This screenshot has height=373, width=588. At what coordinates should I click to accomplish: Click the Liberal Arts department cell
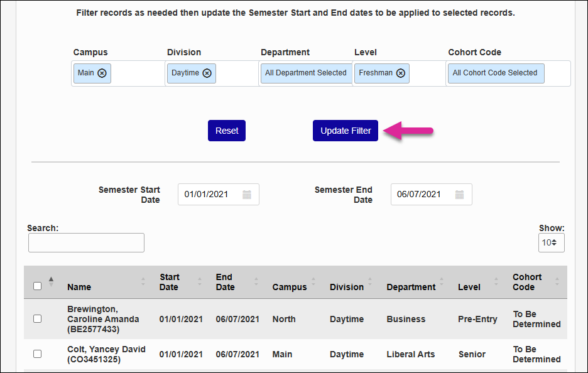411,354
